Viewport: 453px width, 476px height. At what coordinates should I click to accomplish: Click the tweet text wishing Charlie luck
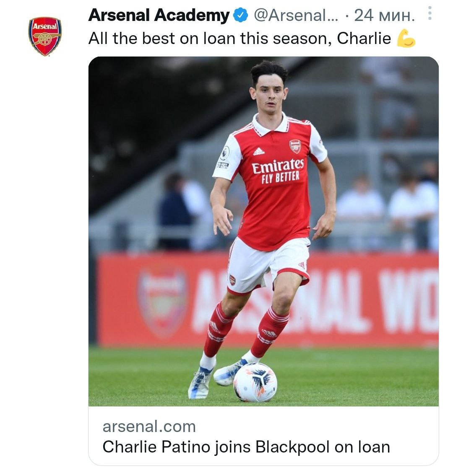239,39
